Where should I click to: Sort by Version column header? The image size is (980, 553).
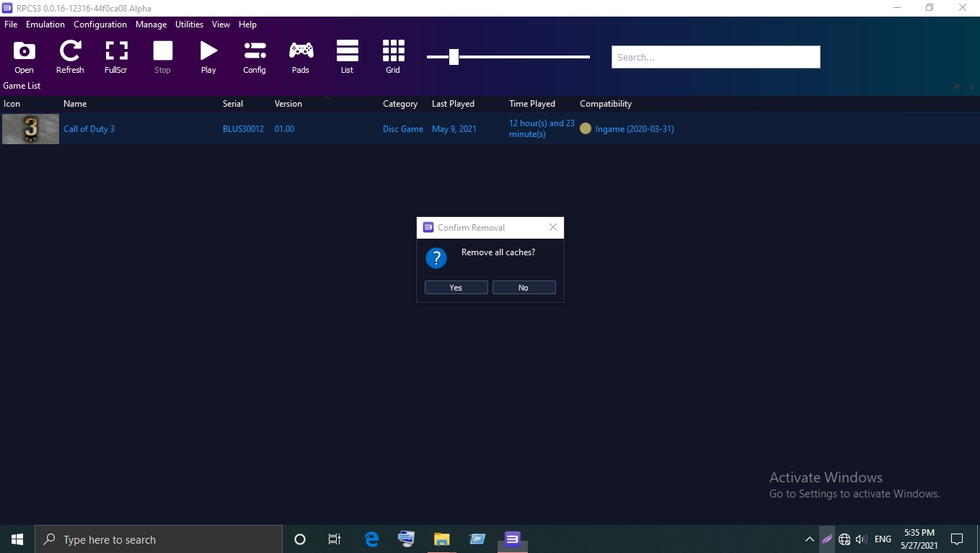[288, 104]
